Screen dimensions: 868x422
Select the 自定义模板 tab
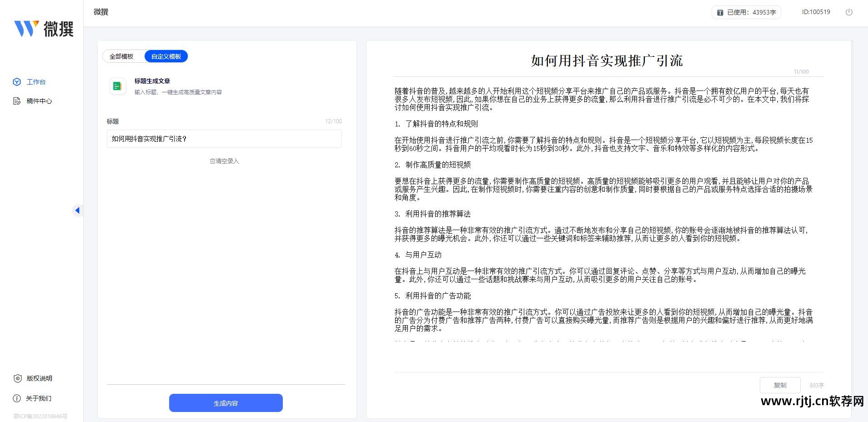click(x=166, y=56)
